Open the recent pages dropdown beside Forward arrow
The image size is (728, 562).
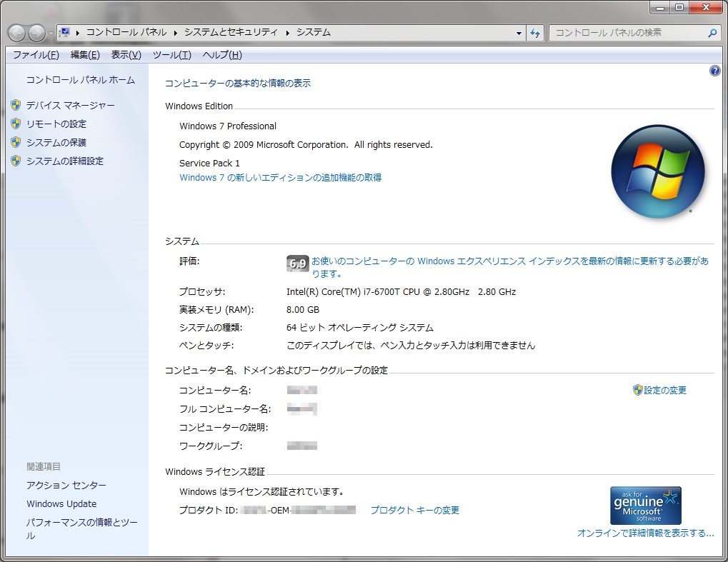(x=51, y=34)
